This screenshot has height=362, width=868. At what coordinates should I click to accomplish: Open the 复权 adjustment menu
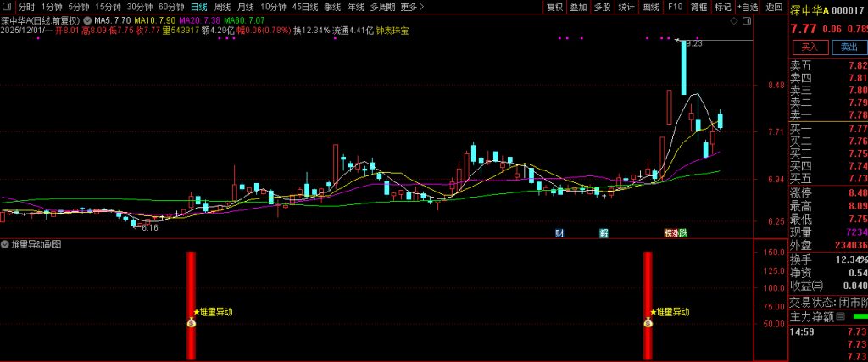click(x=554, y=7)
